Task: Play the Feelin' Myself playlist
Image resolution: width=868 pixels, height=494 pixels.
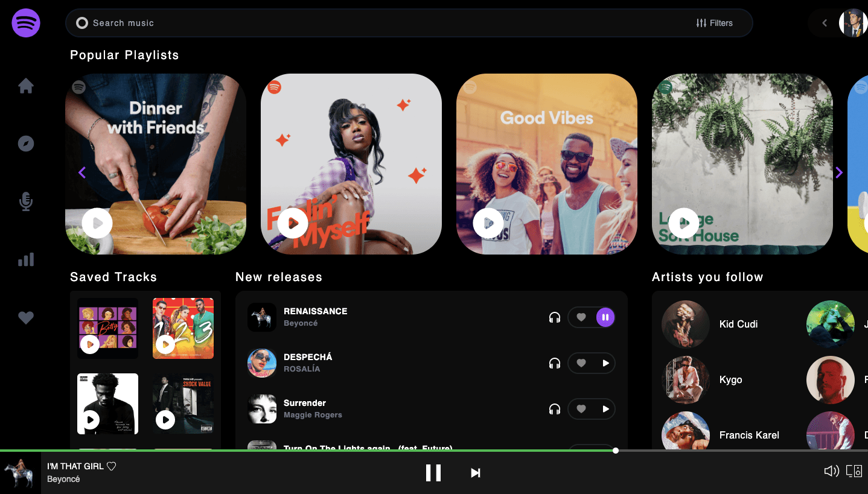Action: (x=293, y=223)
